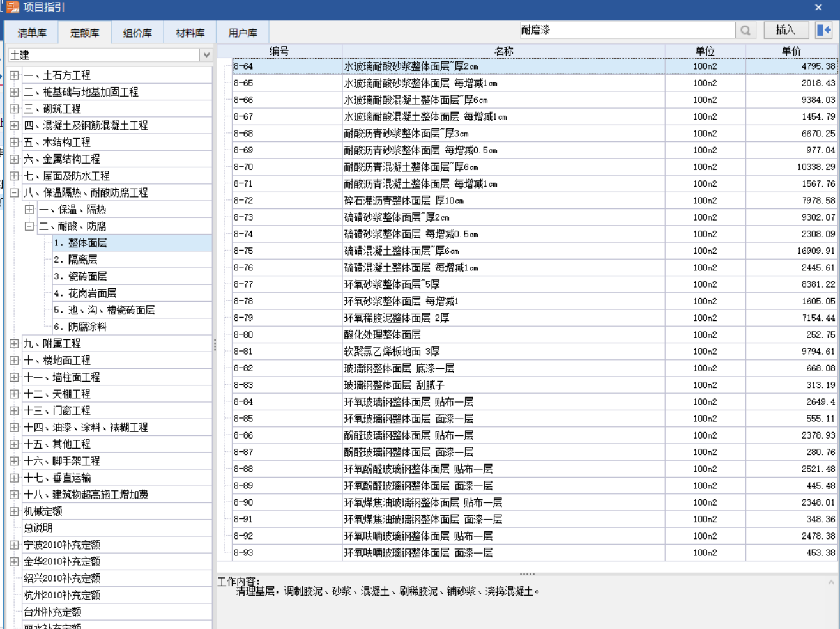Select 杭州2010补充定额 tree item

click(x=117, y=595)
